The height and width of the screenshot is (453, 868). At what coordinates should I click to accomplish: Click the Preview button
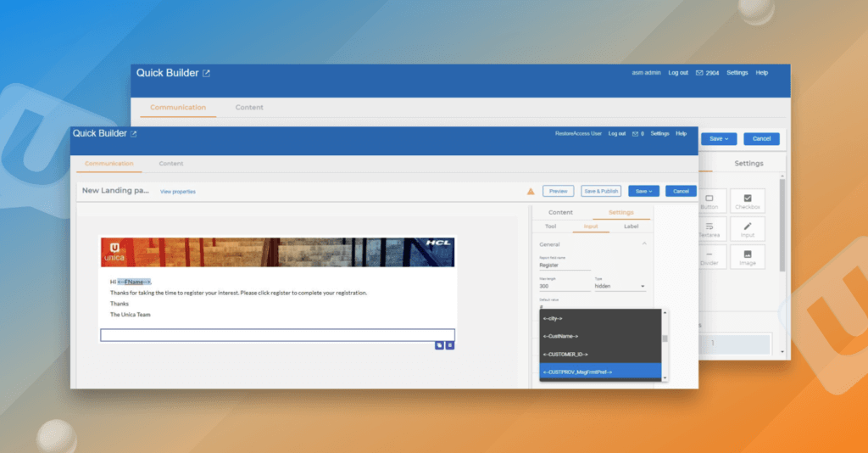pos(559,191)
